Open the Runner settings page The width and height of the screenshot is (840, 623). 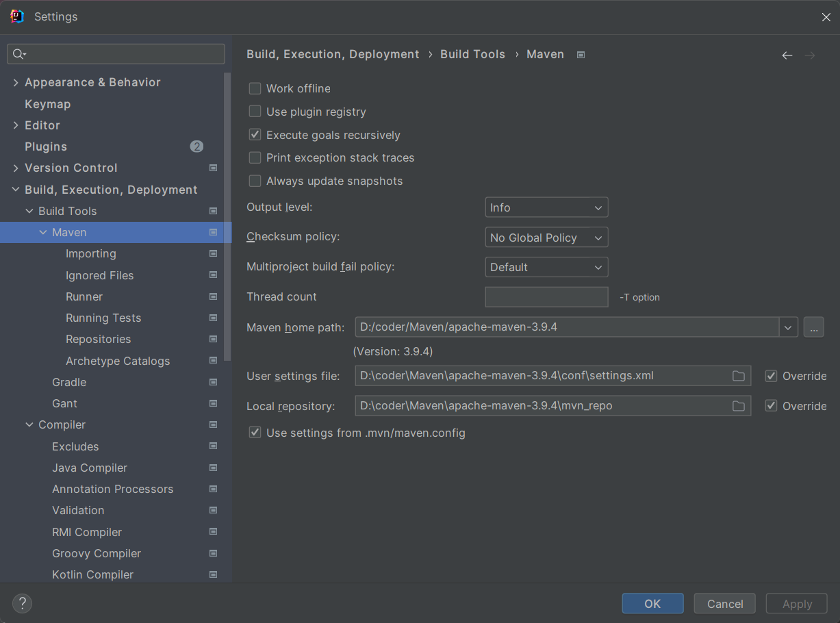point(84,296)
